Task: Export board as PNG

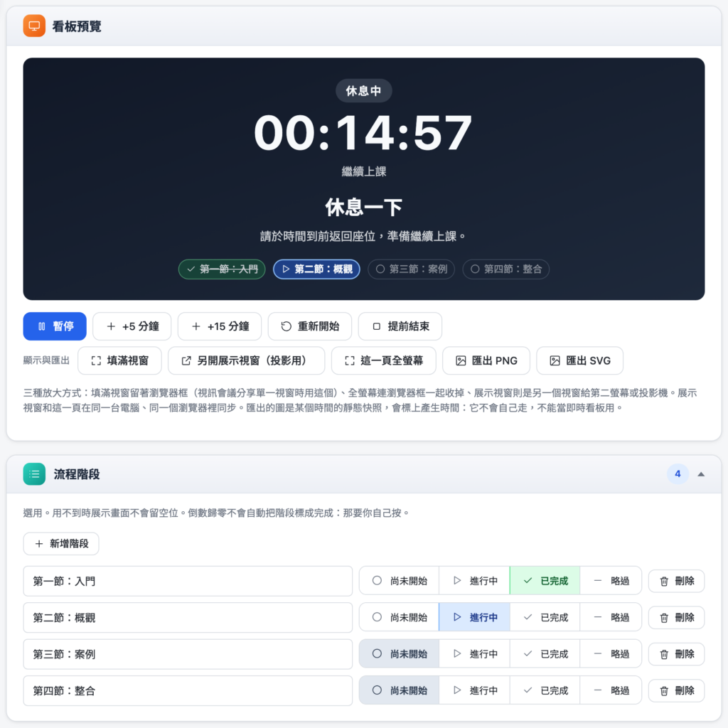Action: [x=486, y=360]
